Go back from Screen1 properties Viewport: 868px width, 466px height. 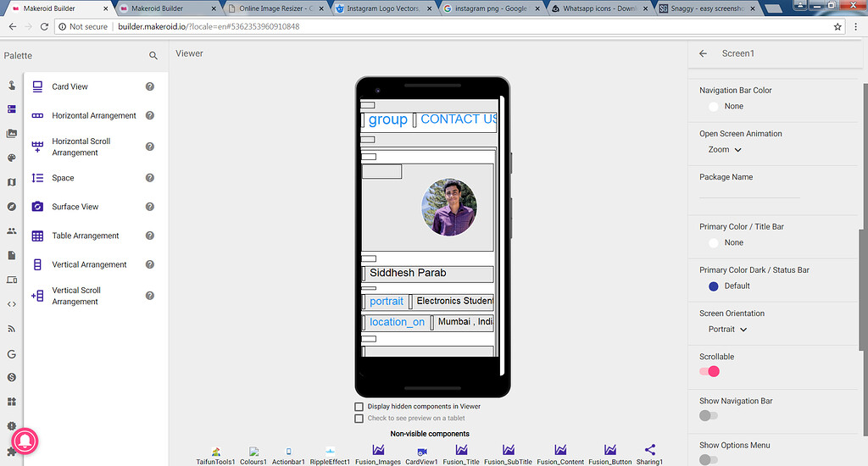703,53
